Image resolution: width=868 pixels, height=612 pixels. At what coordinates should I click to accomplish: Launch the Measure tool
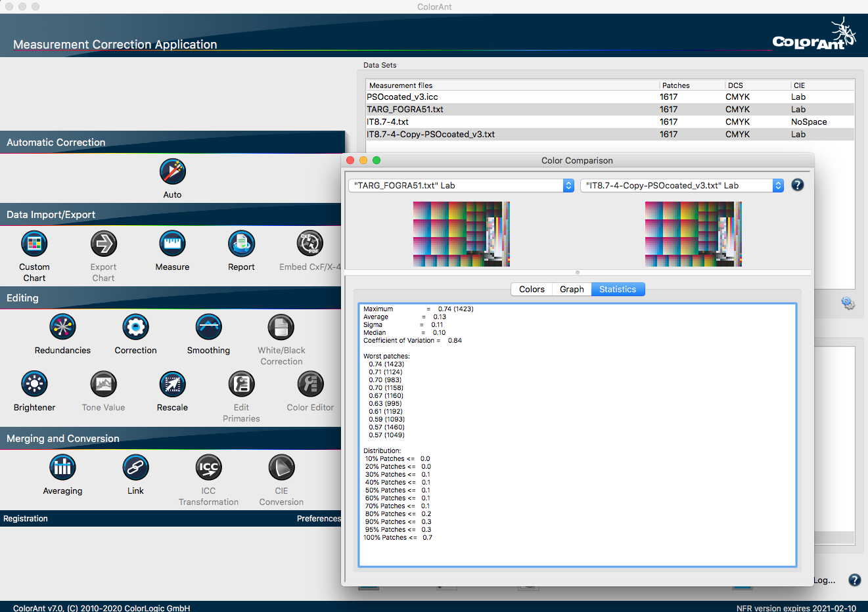pos(172,244)
